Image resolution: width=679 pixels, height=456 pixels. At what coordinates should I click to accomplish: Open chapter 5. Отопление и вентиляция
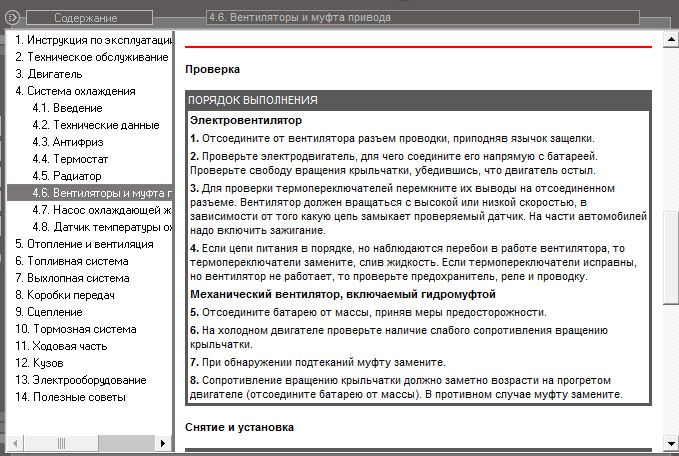84,244
